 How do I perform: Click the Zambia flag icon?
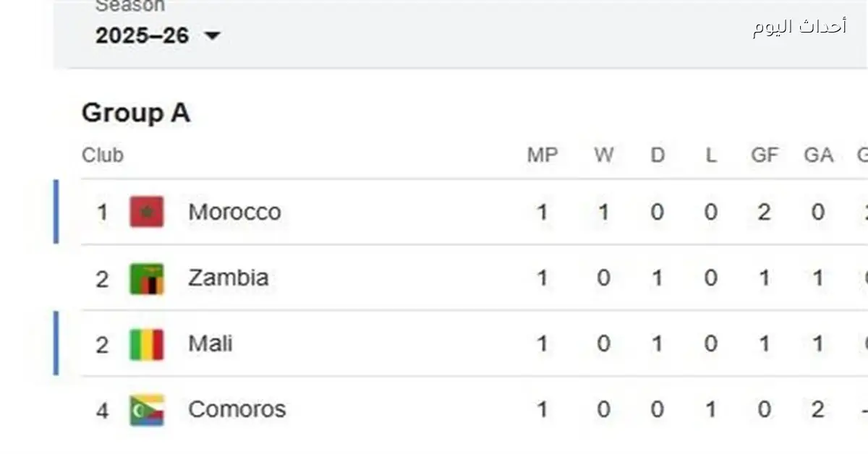click(x=147, y=278)
